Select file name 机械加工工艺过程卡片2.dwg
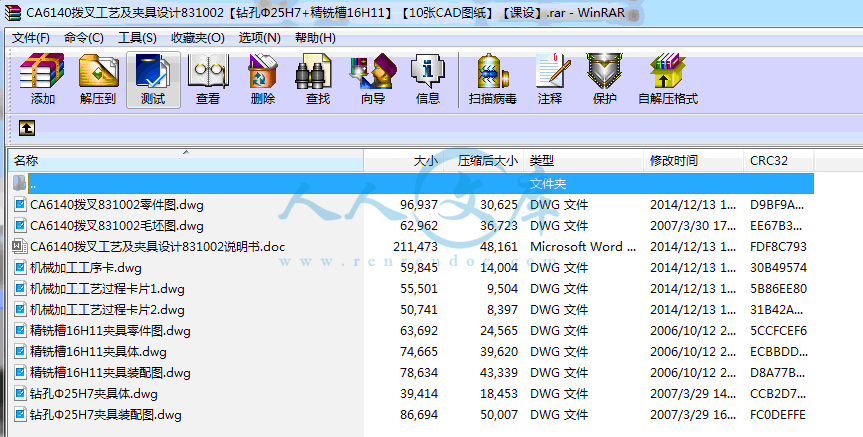This screenshot has width=863, height=437. 107,309
